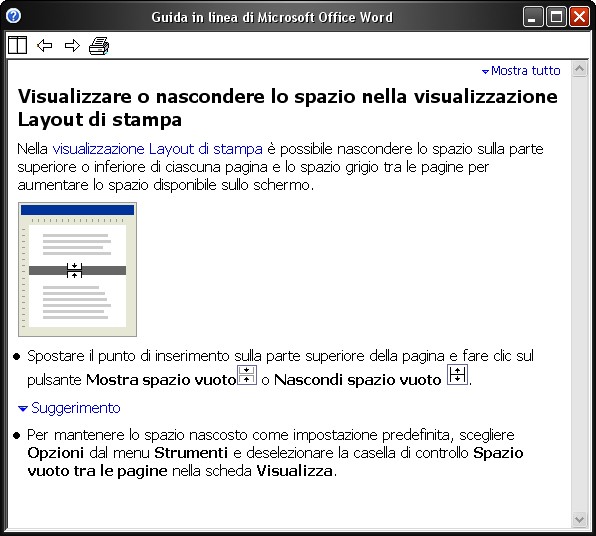Viewport: 596px width, 536px height.
Task: Click the bold word Visualizza
Action: click(x=295, y=471)
